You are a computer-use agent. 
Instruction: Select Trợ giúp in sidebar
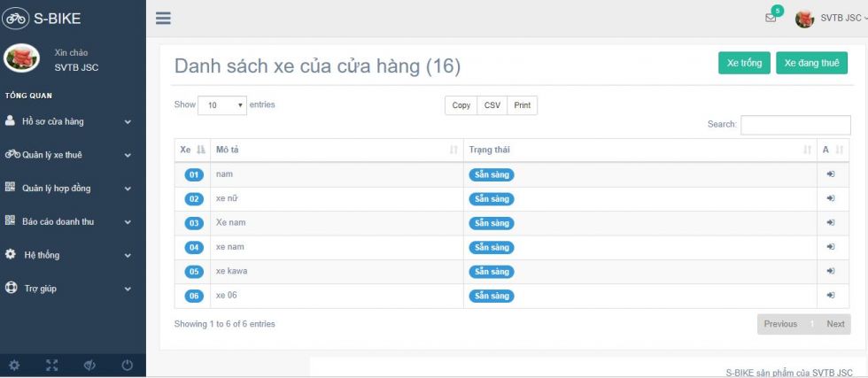coord(69,289)
